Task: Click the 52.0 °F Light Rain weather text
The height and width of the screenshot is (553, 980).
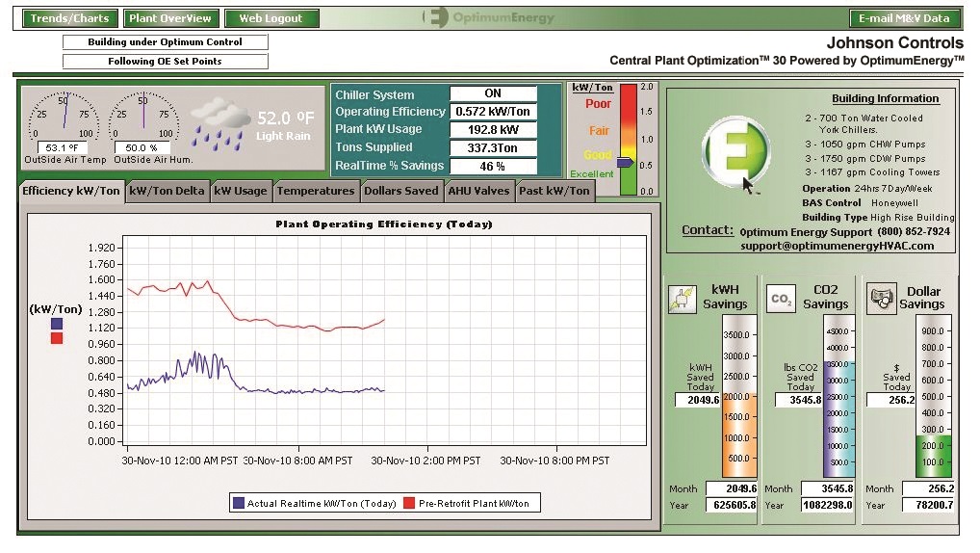Action: (x=285, y=126)
